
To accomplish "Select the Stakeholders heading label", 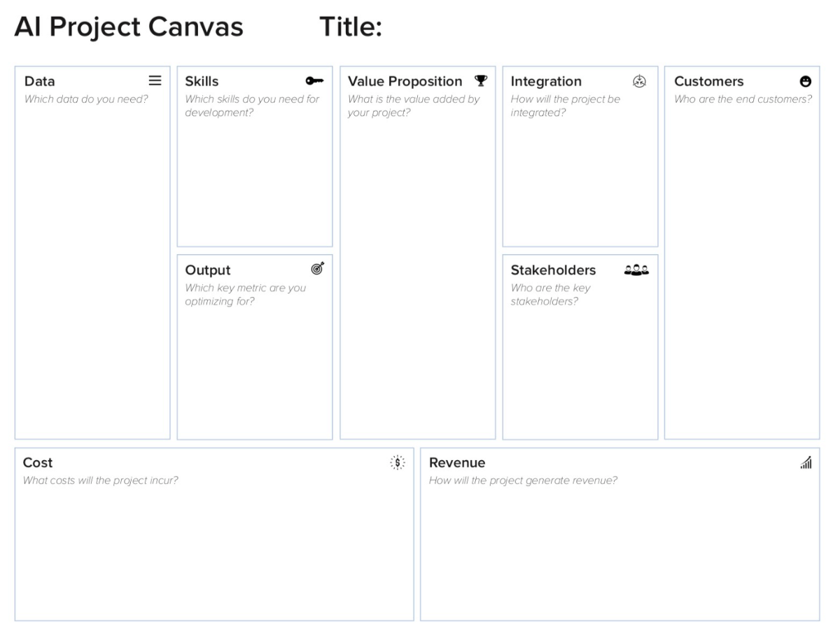I will (x=553, y=270).
